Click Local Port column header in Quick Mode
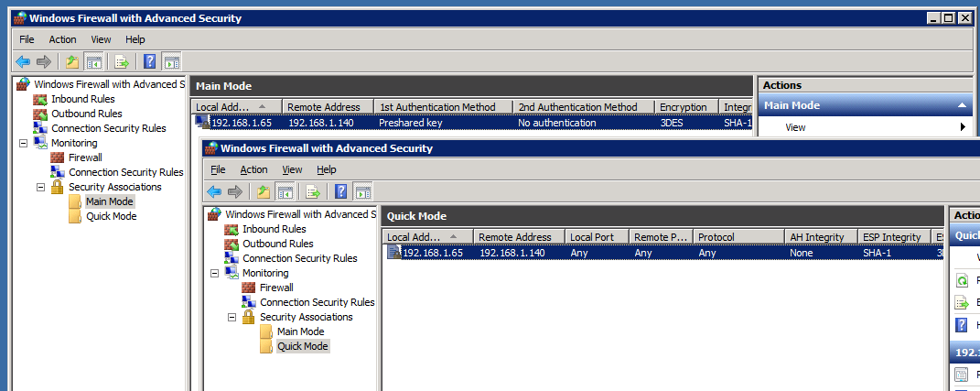Viewport: 980px width, 391px height. tap(597, 237)
